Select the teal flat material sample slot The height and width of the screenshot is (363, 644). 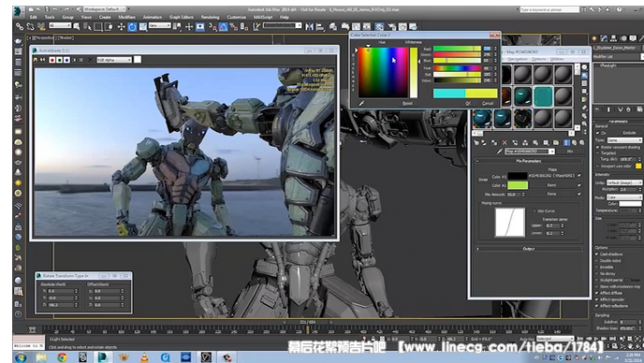point(543,96)
